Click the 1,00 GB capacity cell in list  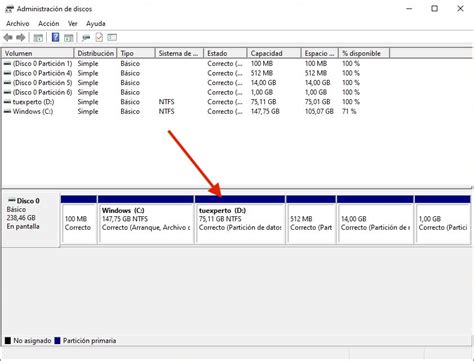(x=262, y=92)
